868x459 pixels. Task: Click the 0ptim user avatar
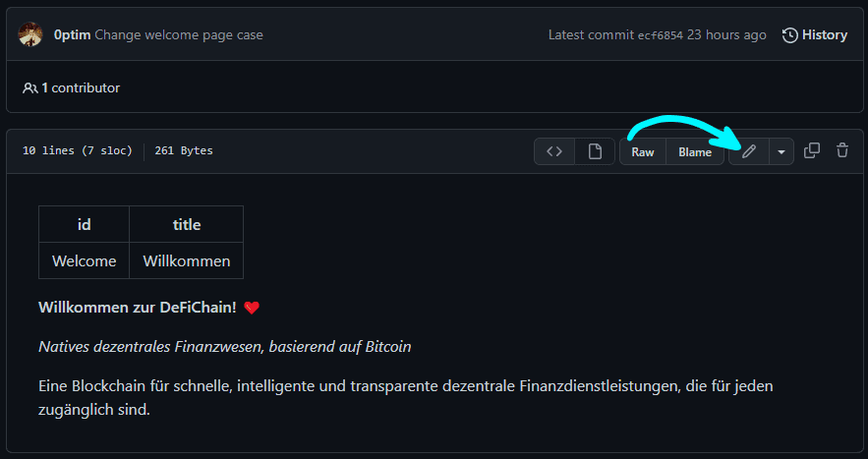(30, 34)
